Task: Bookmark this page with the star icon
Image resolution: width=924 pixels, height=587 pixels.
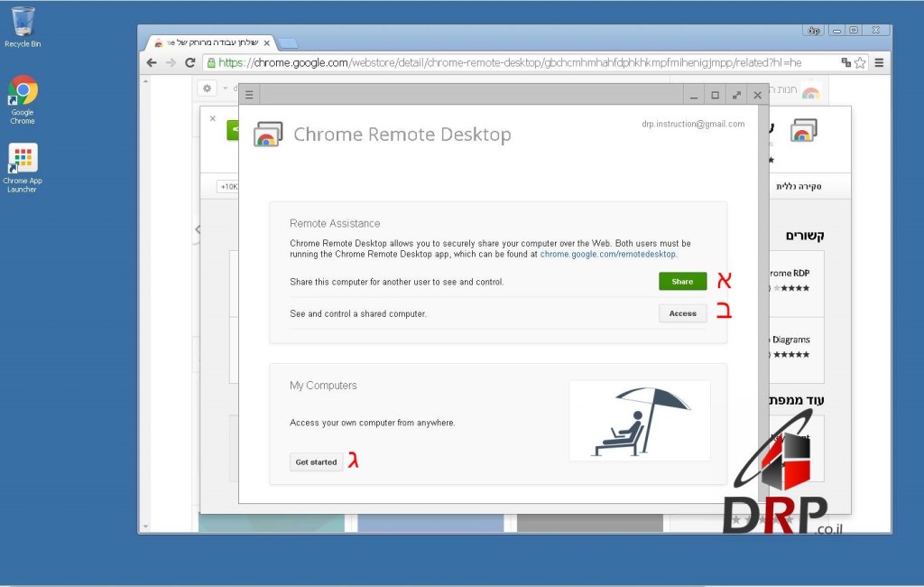Action: tap(860, 62)
